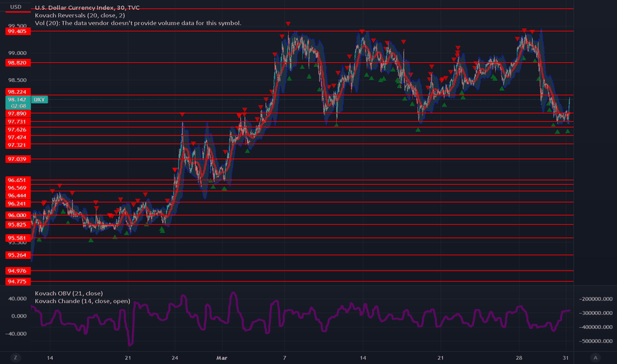Select the Kovach OBV (21, close) legend
617x364 pixels.
(x=69, y=293)
